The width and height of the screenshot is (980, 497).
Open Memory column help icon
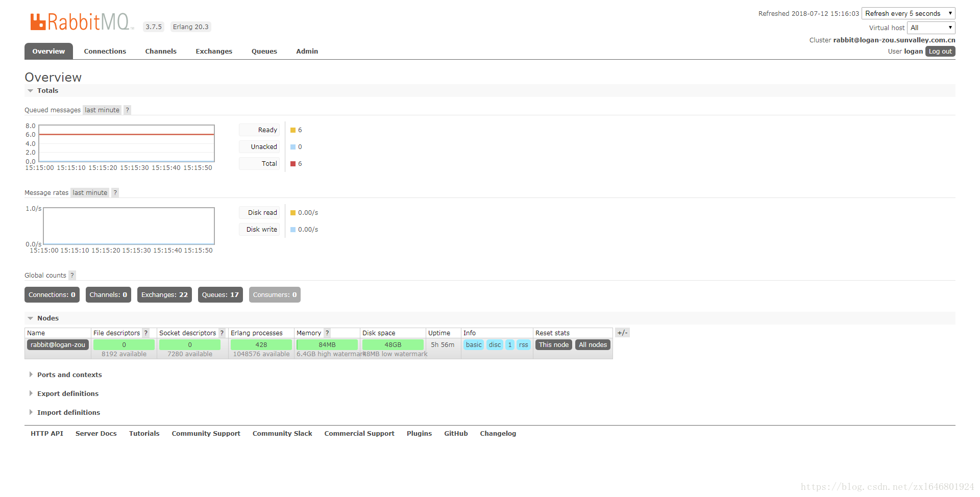(327, 333)
